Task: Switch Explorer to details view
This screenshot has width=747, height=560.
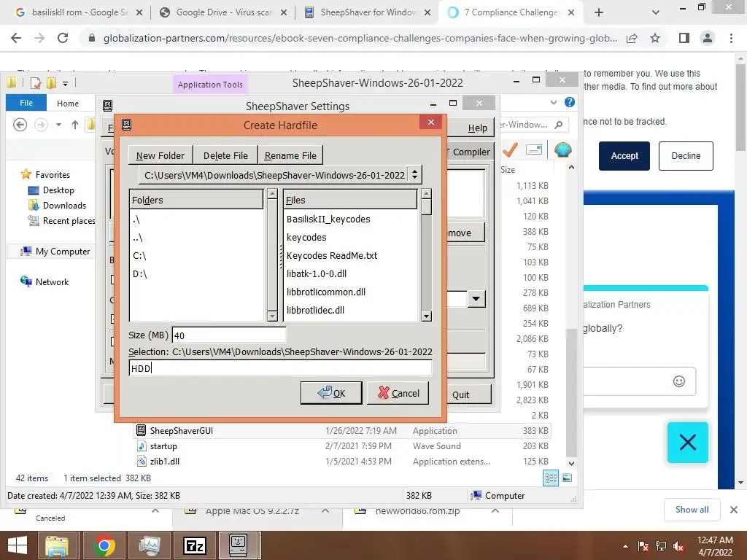Action: click(x=551, y=478)
